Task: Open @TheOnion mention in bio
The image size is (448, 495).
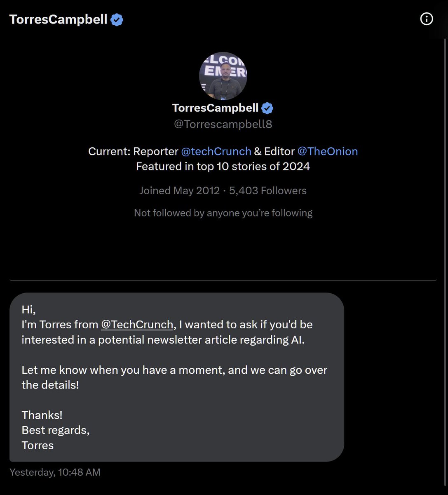Action: (x=327, y=151)
